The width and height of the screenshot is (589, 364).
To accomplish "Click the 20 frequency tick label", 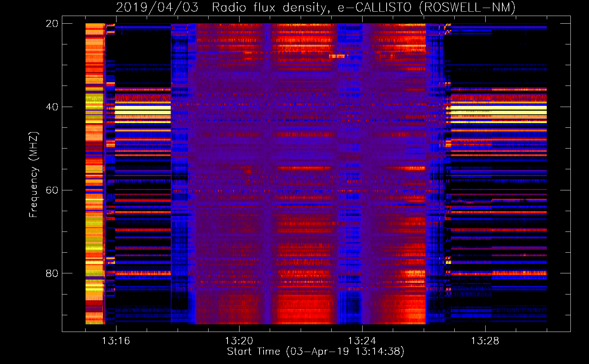I will coord(52,24).
